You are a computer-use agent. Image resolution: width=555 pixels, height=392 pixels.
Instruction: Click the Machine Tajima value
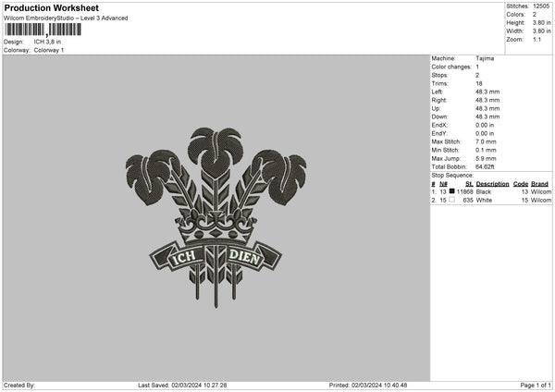485,58
